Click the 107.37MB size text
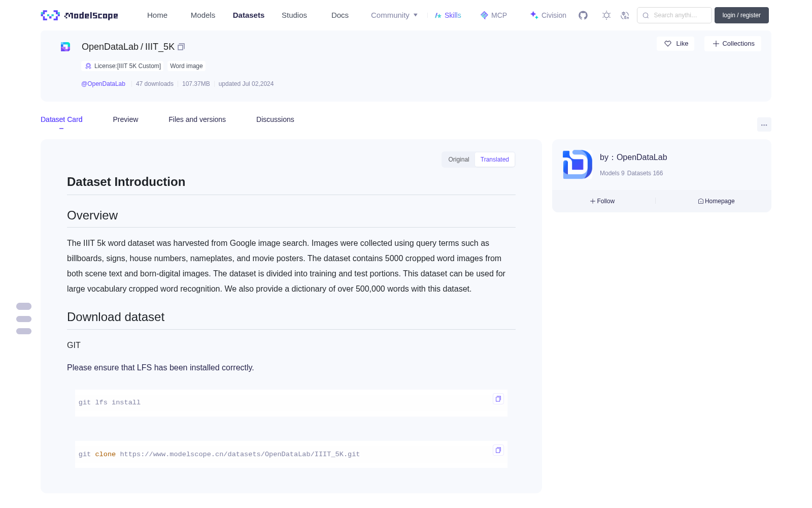The height and width of the screenshot is (508, 812). tap(196, 84)
